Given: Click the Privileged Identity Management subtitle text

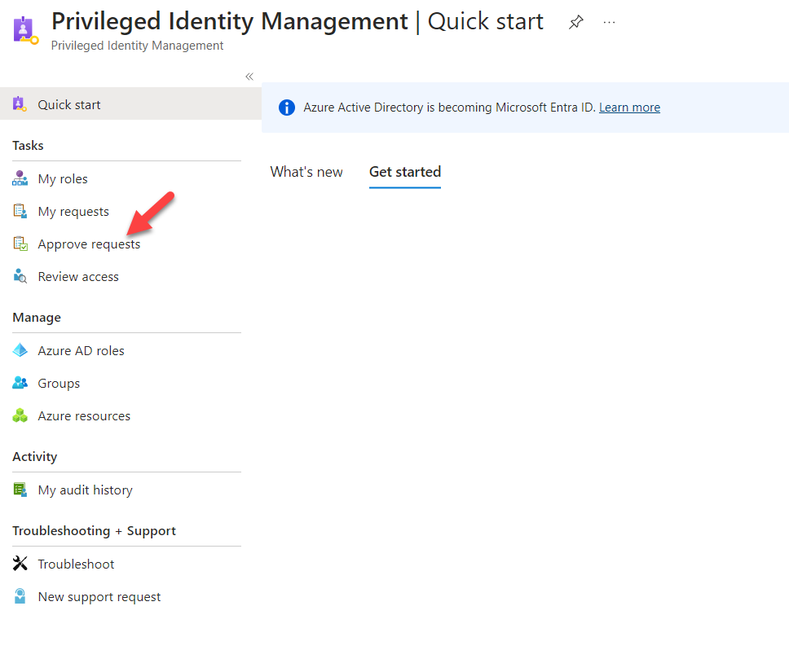Looking at the screenshot, I should coord(138,46).
